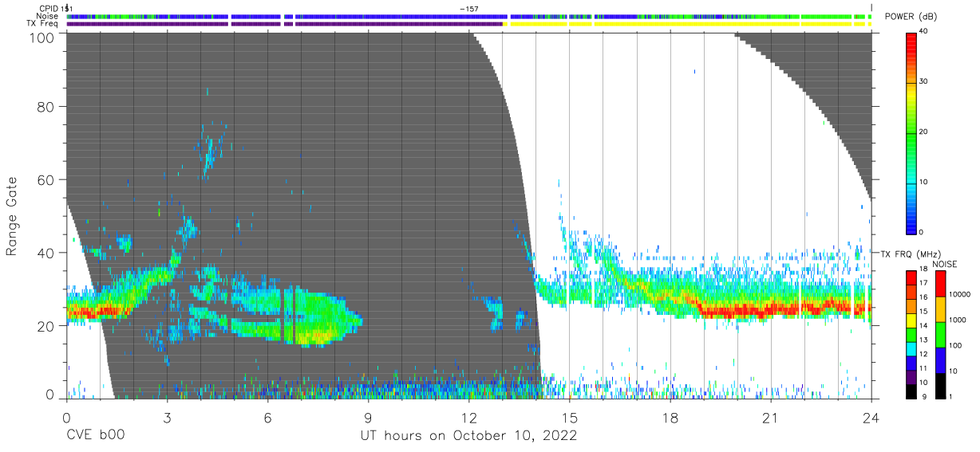Click the '-157' CPID value label
The height and width of the screenshot is (452, 980).
click(469, 8)
